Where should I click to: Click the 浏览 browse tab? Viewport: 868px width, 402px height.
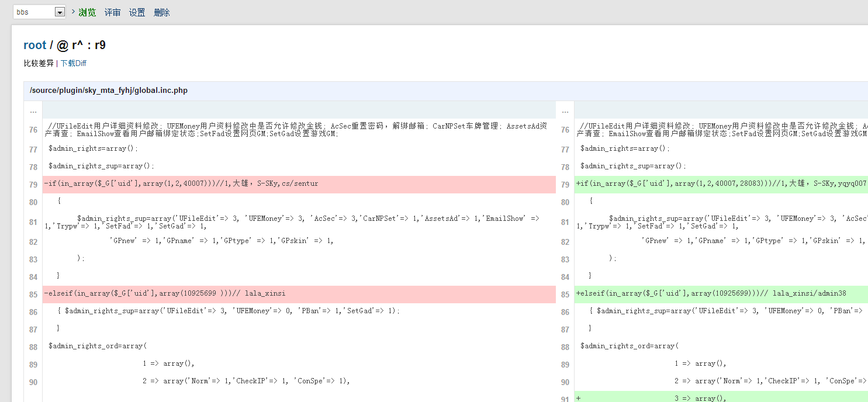point(87,12)
